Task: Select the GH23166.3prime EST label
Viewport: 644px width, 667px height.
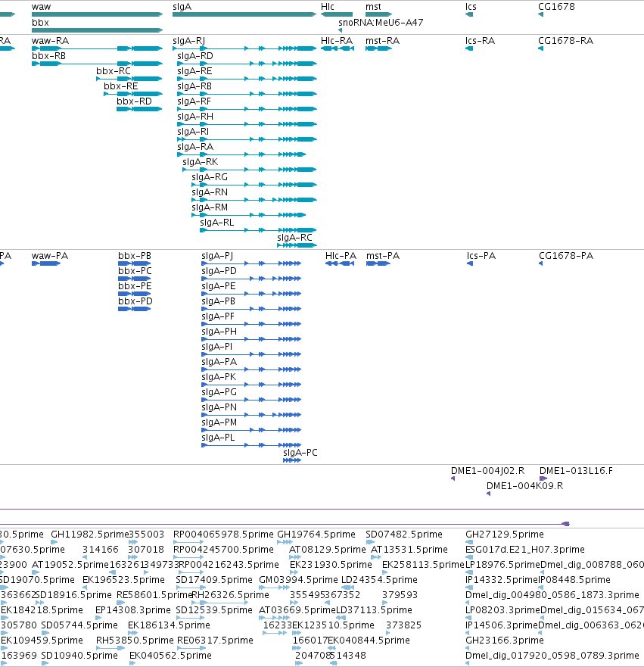Action: 505,641
